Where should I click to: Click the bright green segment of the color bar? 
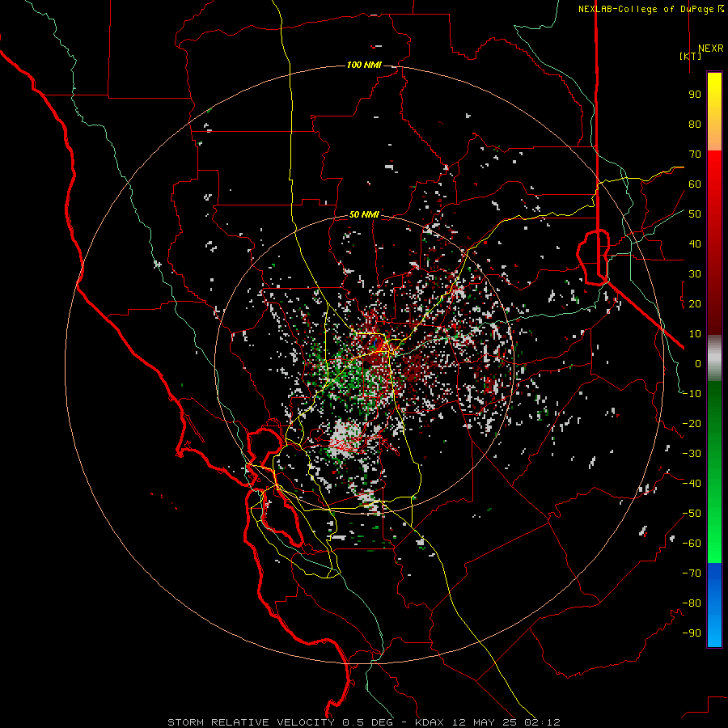714,472
